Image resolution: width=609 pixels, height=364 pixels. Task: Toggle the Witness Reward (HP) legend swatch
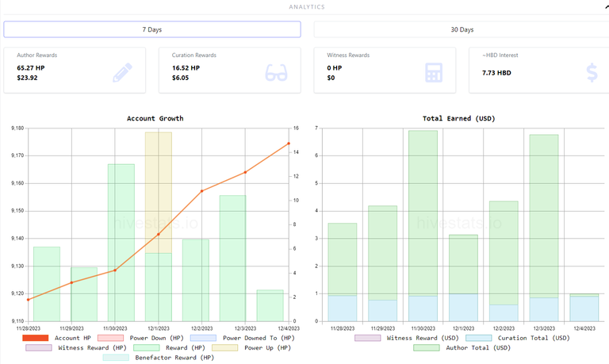[x=39, y=347]
